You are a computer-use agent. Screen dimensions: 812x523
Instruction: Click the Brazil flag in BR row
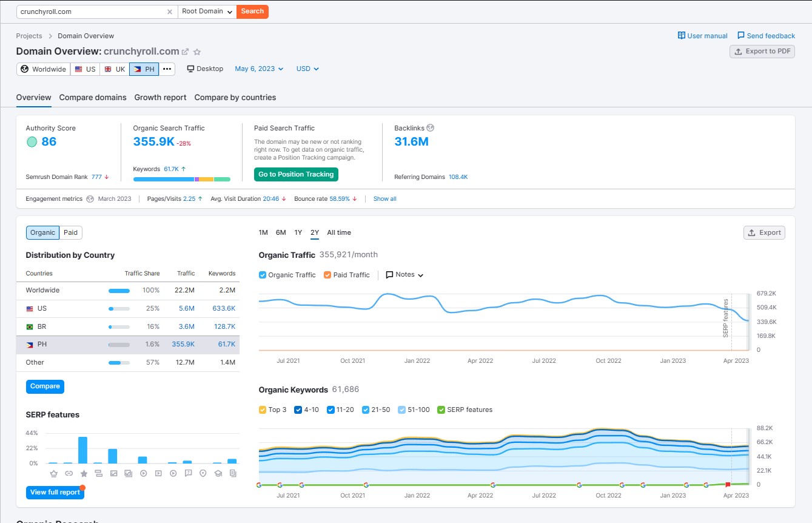point(30,327)
